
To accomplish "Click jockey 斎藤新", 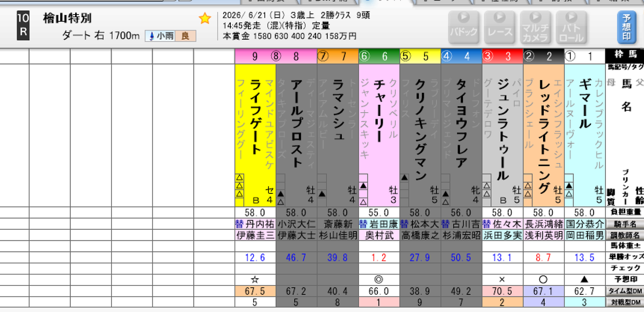I will point(338,223).
